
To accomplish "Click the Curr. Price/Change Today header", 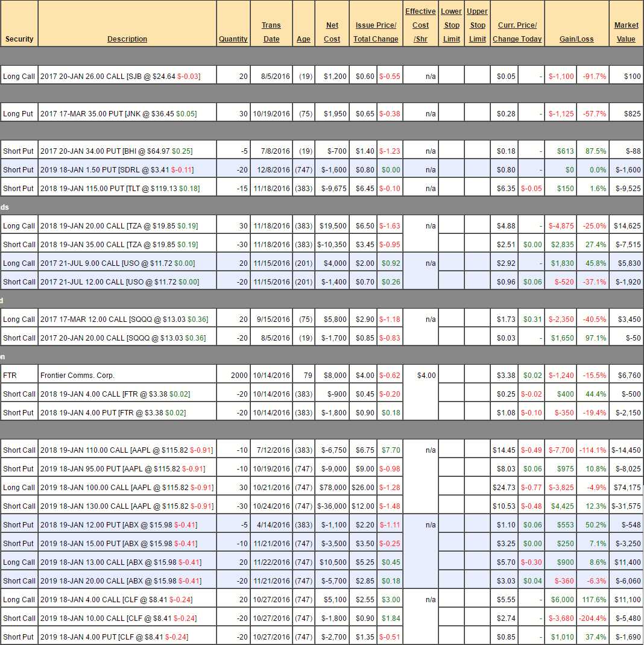I will coord(517,32).
